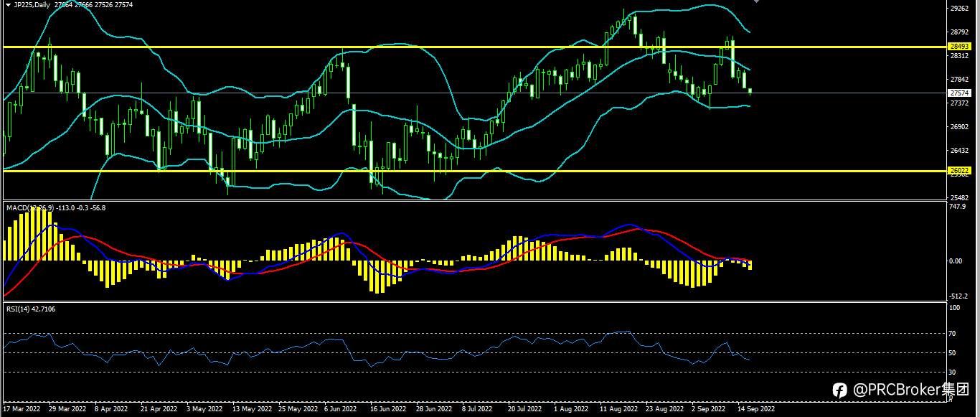This screenshot has height=417, width=980.
Task: Click the 20 Jul 2022 date label
Action: tap(524, 409)
